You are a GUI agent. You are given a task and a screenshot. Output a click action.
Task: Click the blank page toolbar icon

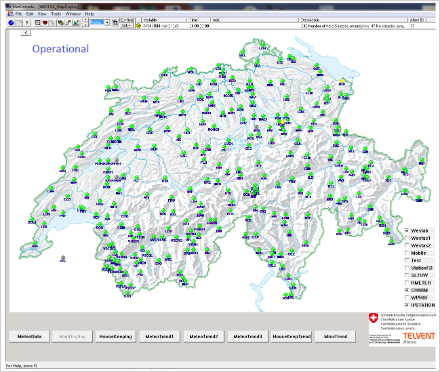pos(19,23)
